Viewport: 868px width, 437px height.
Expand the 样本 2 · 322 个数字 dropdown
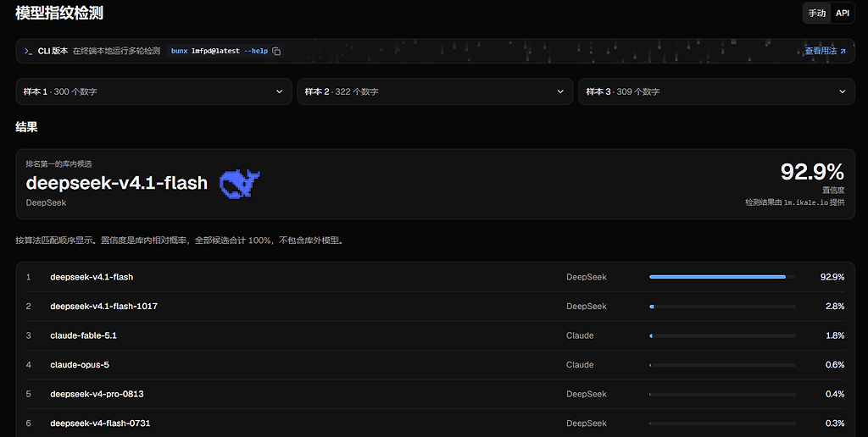[x=435, y=91]
